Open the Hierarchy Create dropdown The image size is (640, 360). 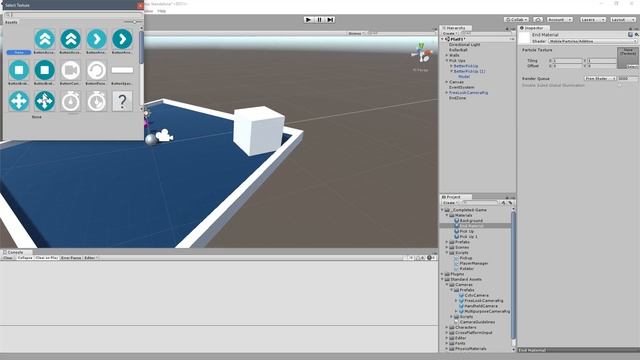click(450, 33)
